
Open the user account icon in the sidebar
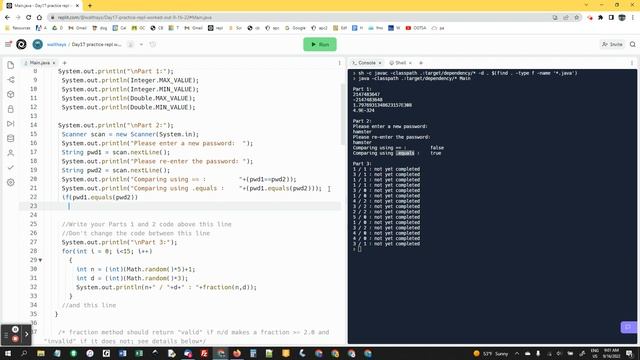tap(11, 153)
